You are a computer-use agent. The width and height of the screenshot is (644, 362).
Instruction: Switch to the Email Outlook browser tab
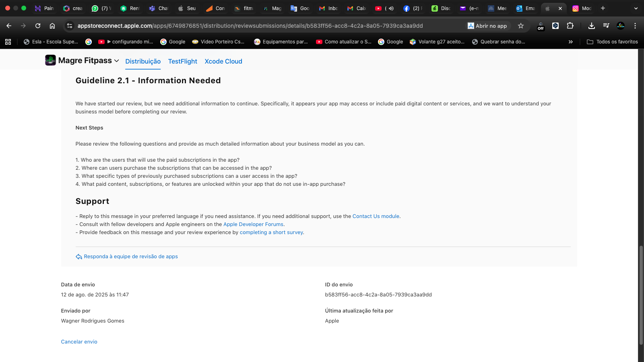[525, 8]
